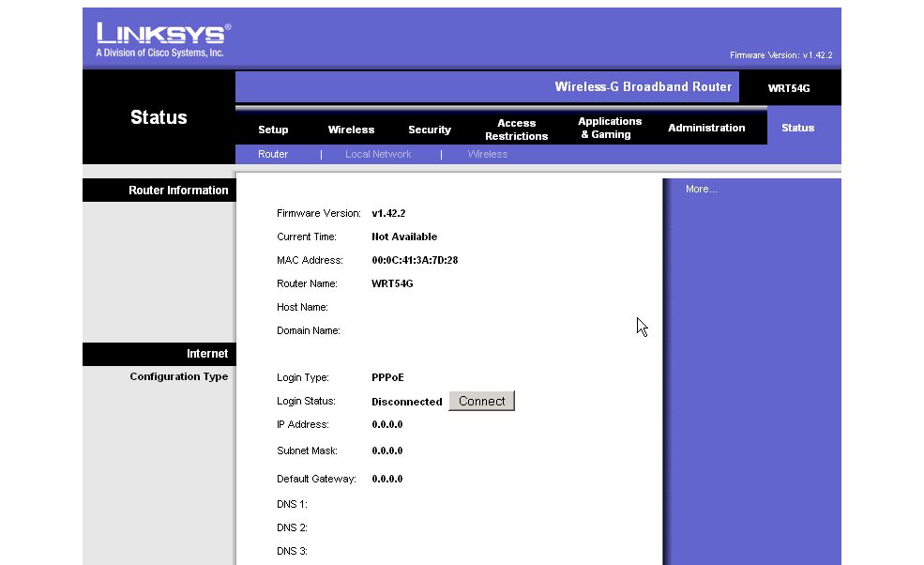The width and height of the screenshot is (924, 565).
Task: Click the MAC Address value 00:0C:41:3A:7D:28
Action: (x=414, y=260)
